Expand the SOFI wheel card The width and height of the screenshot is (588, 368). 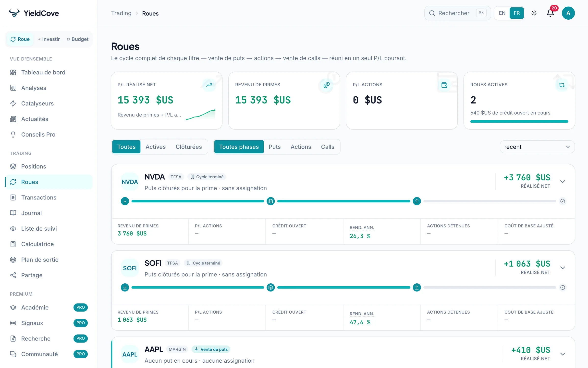click(563, 268)
